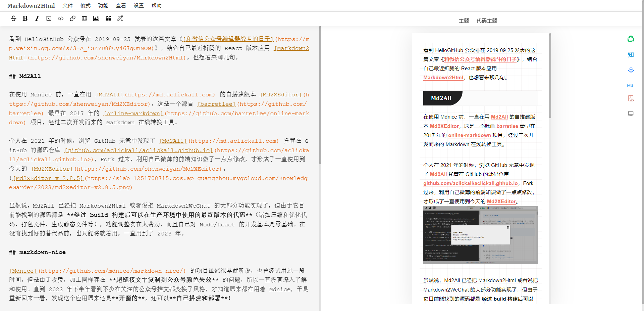Screen dimensions: 644x311
Task: Click the editor pane vertical scrollbar
Action: 320,95
